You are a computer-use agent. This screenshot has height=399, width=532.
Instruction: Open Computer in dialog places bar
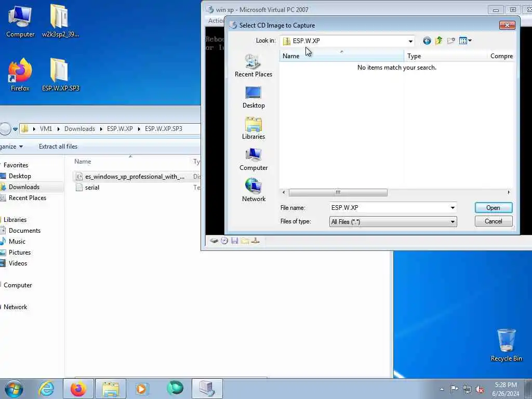[x=253, y=159]
